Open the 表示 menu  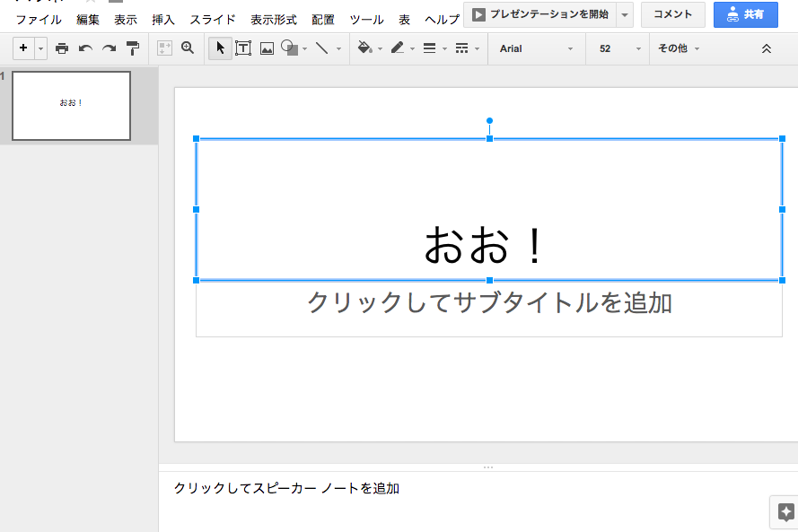pyautogui.click(x=125, y=20)
